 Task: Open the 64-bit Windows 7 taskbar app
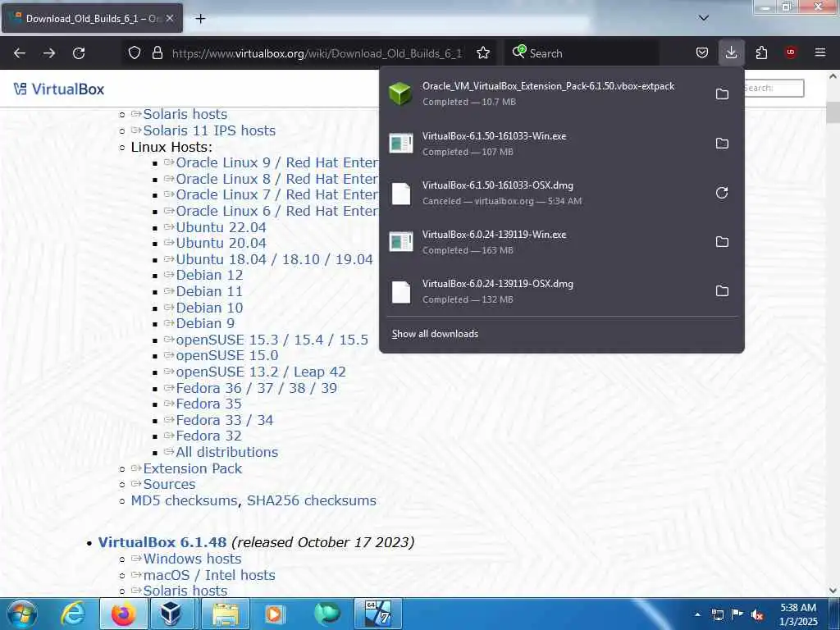(377, 614)
